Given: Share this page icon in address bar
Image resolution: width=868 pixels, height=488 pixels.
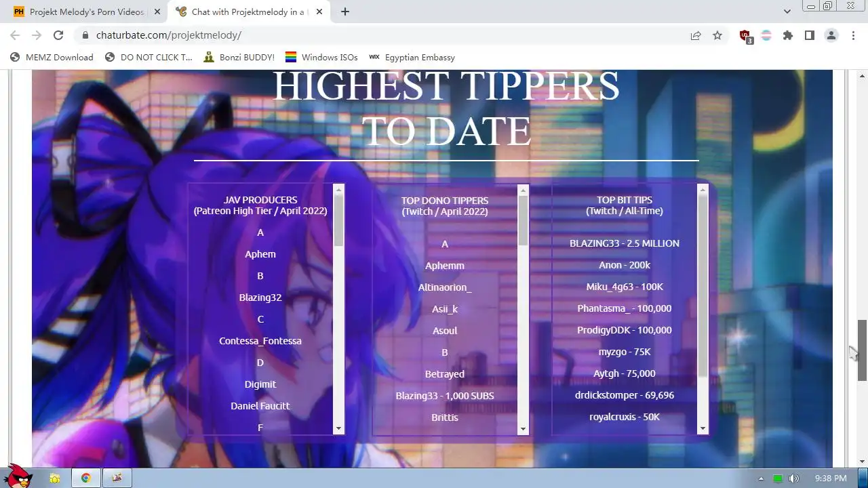Looking at the screenshot, I should point(696,35).
